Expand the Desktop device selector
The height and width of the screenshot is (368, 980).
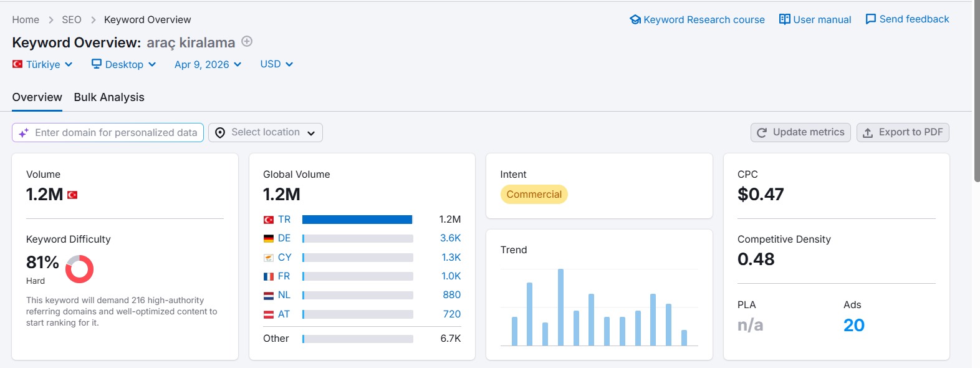coord(123,64)
